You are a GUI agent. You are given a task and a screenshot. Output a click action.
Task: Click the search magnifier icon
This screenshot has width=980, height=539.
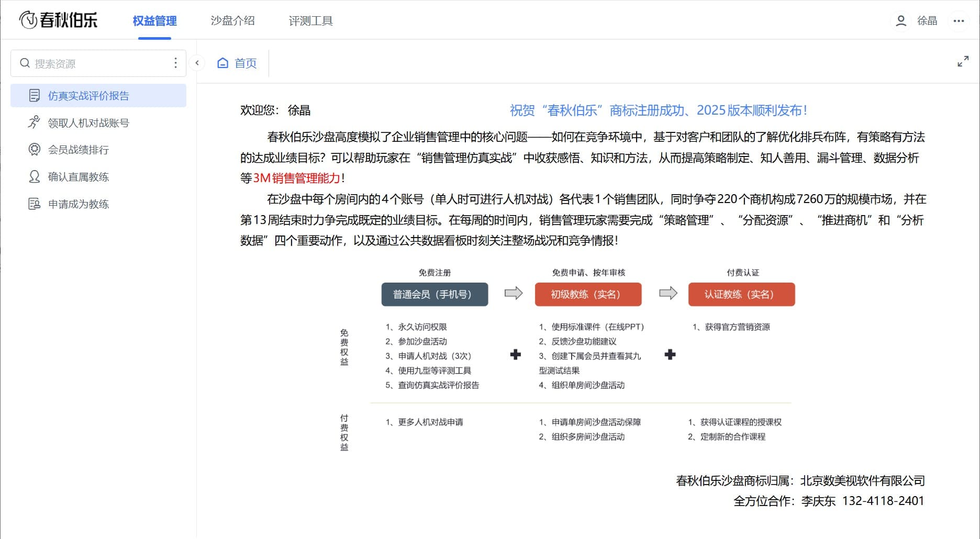(x=25, y=63)
